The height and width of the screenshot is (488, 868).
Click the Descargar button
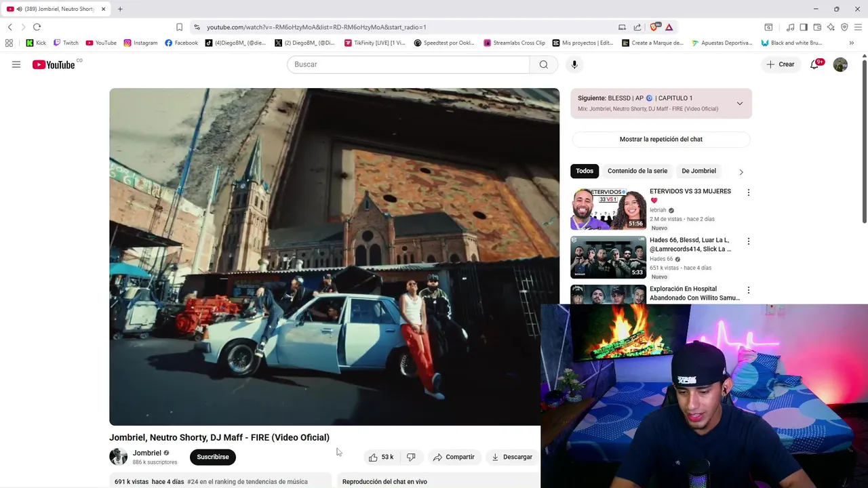(x=512, y=457)
